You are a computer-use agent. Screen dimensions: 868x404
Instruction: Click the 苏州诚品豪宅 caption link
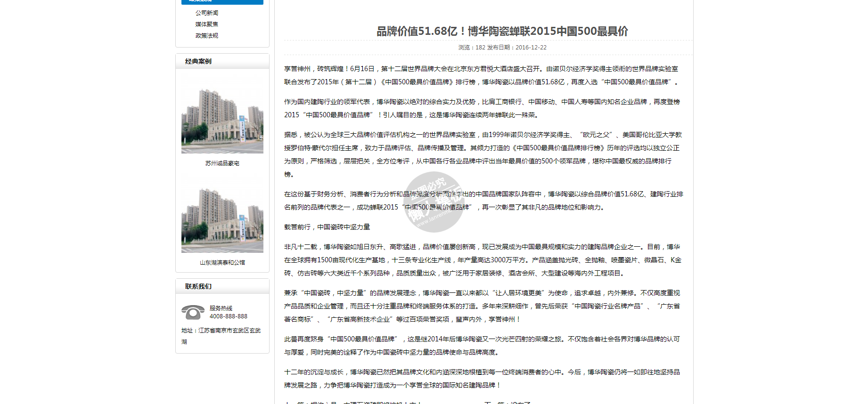[222, 163]
